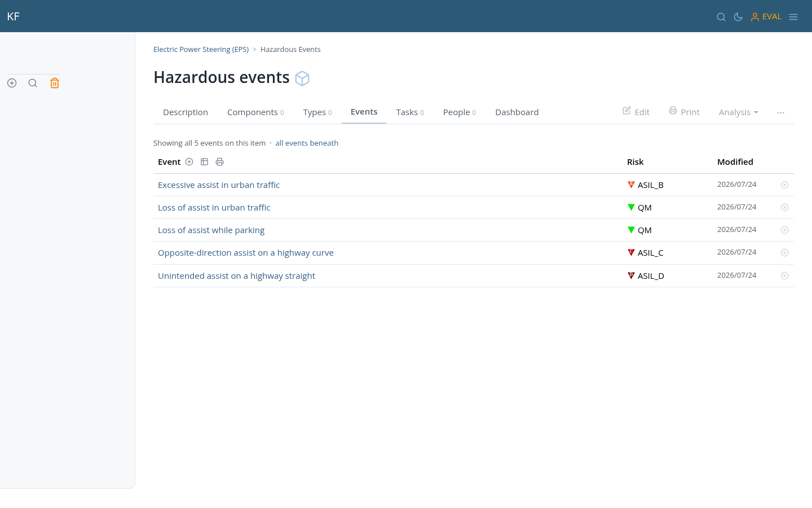Click the Event column header
The width and height of the screenshot is (812, 508).
[169, 162]
